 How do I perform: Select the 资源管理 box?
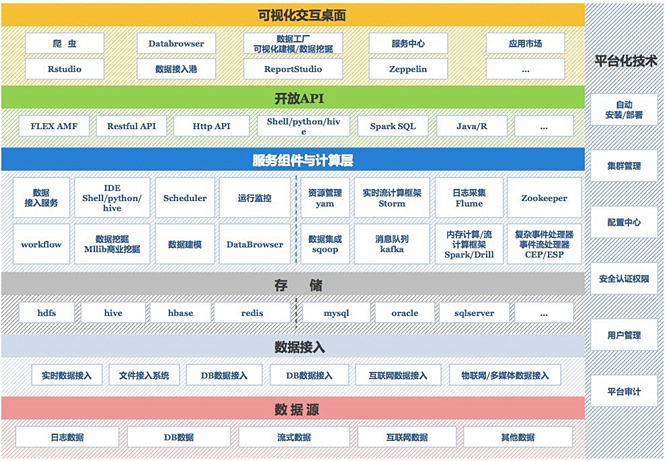(x=325, y=198)
